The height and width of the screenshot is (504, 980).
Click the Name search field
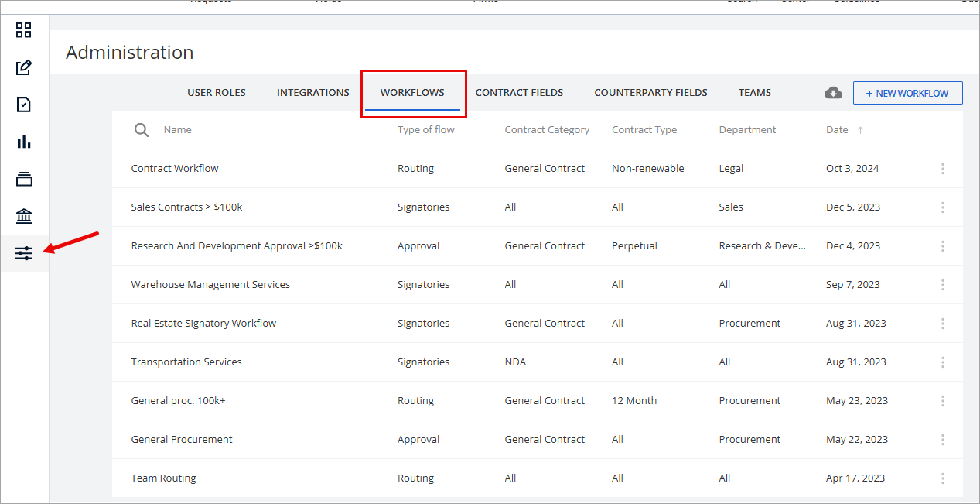coord(177,130)
